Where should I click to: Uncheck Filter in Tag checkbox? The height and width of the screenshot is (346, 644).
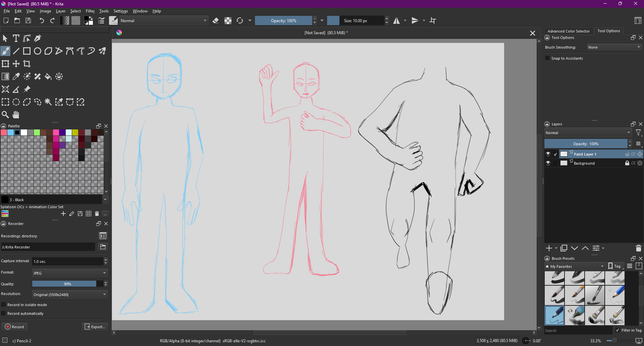point(618,330)
